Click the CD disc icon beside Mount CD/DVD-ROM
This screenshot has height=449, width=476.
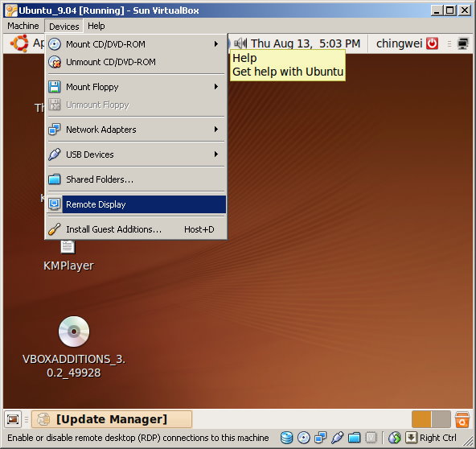[x=55, y=44]
